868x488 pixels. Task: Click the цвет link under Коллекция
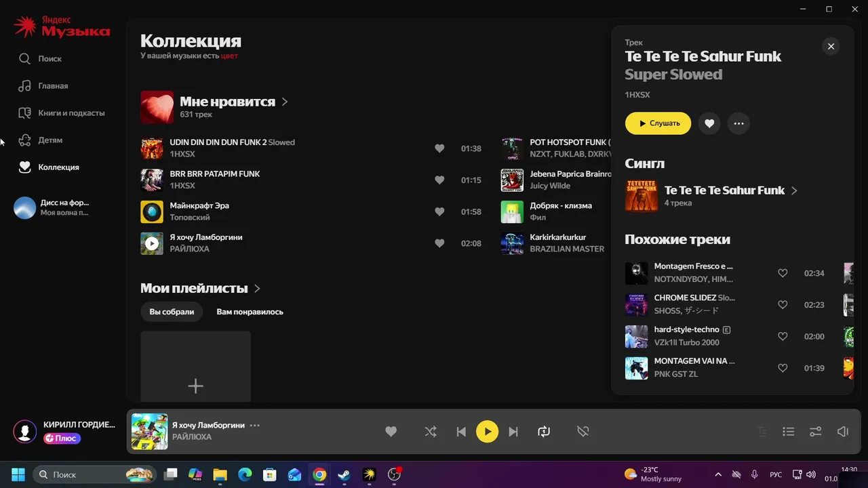click(229, 56)
